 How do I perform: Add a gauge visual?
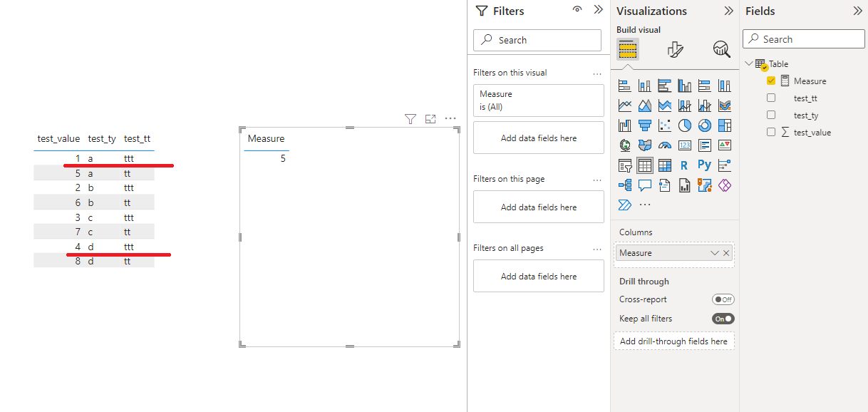[x=665, y=145]
